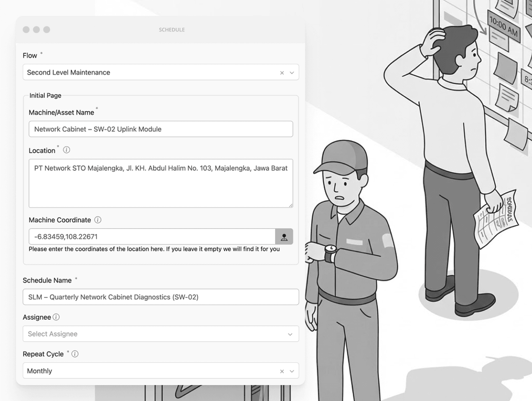View the Location field info tooltip
The width and height of the screenshot is (532, 401).
pyautogui.click(x=66, y=150)
